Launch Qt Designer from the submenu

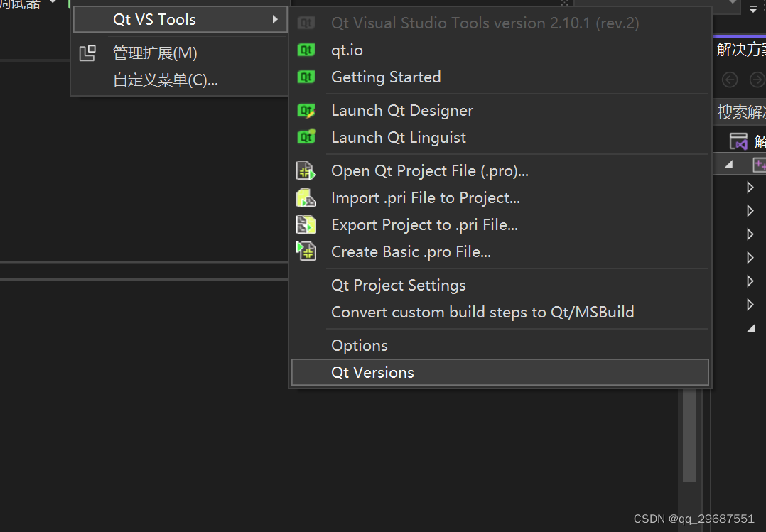[401, 110]
